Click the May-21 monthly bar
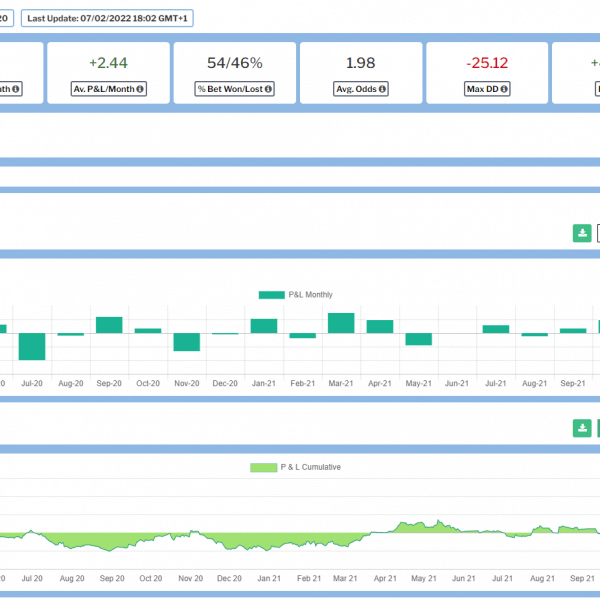 point(419,339)
